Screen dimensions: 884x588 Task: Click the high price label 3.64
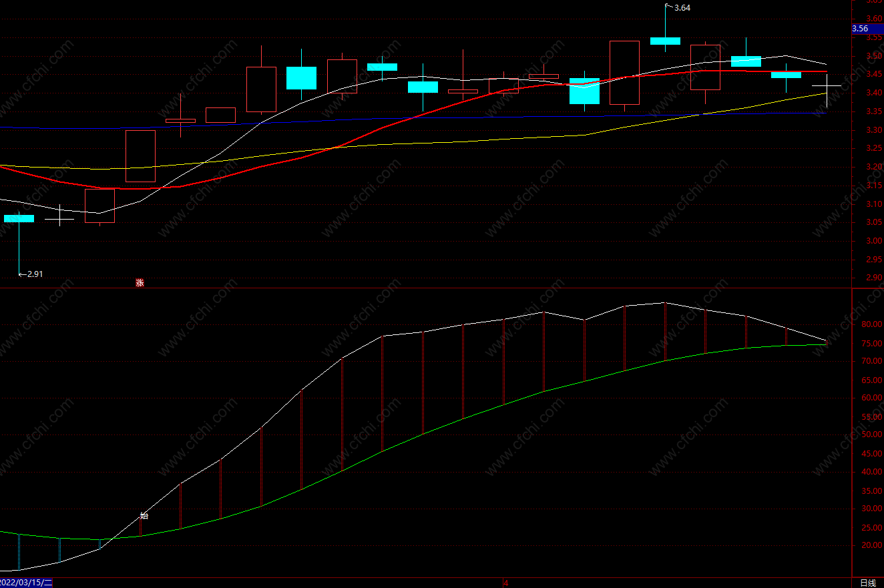[x=682, y=8]
